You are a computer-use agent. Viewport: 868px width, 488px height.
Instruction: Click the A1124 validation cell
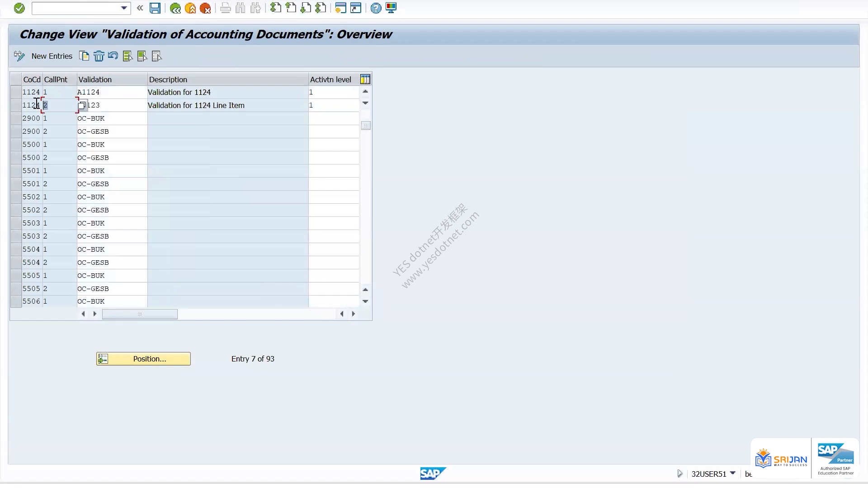(112, 92)
